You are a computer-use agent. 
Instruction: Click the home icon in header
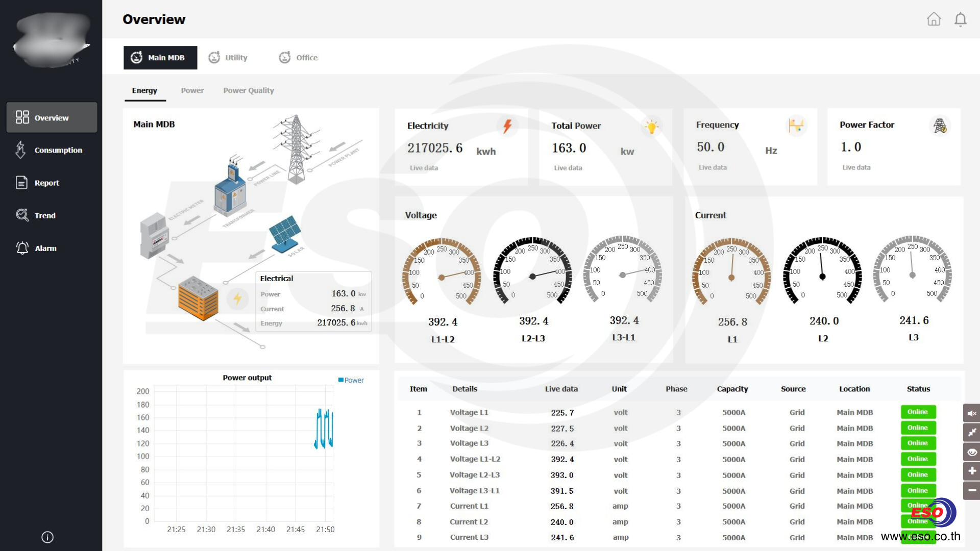click(x=934, y=19)
